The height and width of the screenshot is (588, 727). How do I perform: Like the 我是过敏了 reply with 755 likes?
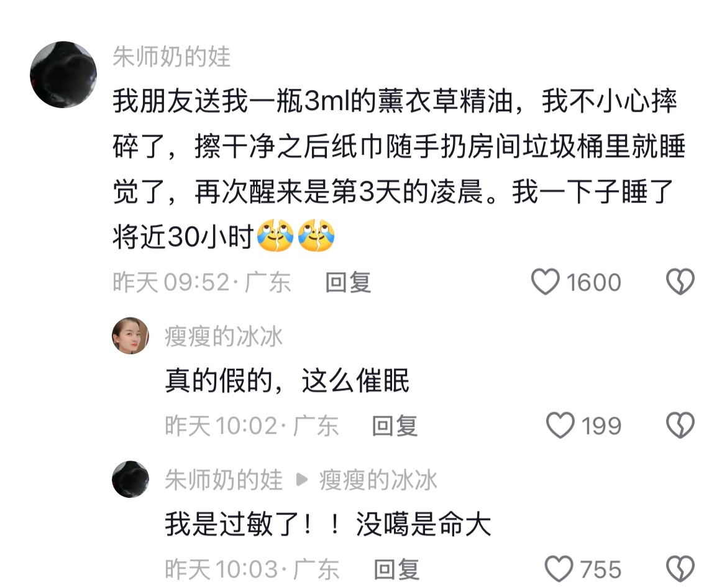pos(559,569)
